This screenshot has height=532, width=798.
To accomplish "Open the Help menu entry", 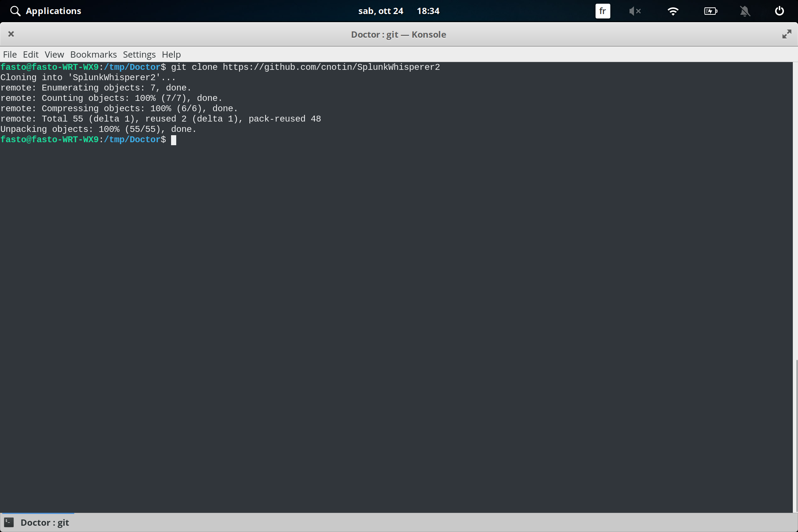I will coord(171,54).
